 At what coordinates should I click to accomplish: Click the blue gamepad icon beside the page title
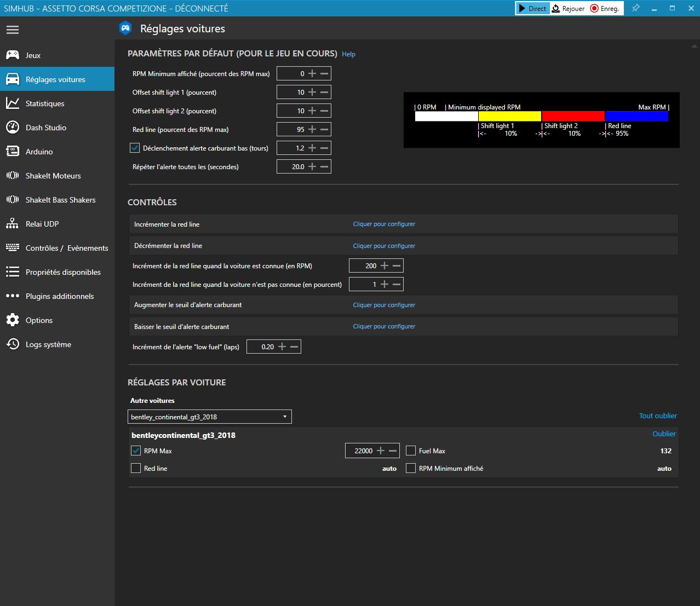(x=126, y=28)
